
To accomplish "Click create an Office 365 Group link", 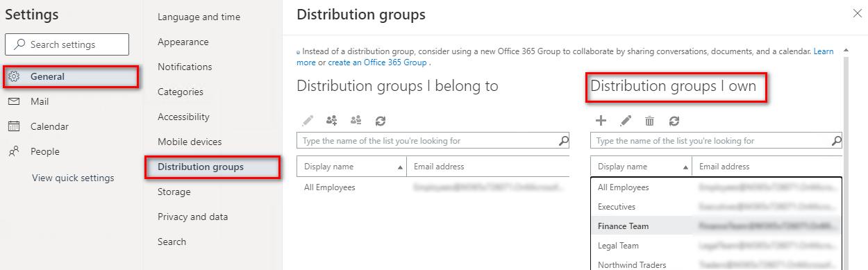I will coord(377,62).
